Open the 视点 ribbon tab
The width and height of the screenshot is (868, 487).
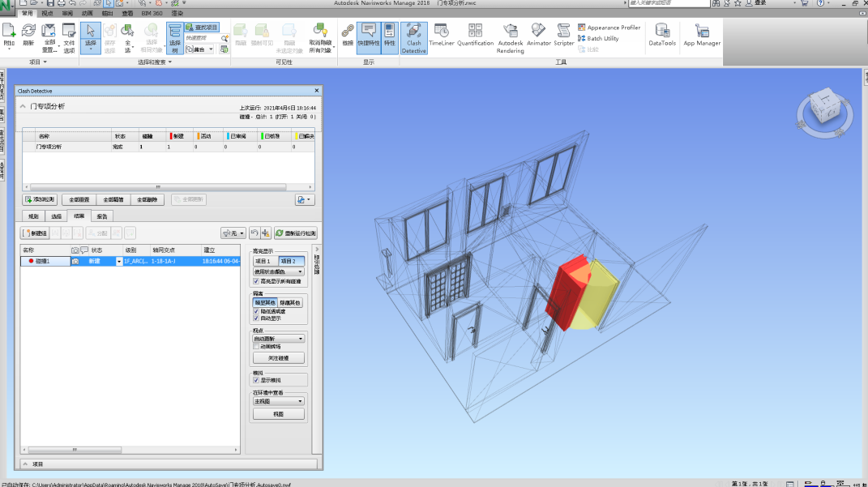click(48, 13)
